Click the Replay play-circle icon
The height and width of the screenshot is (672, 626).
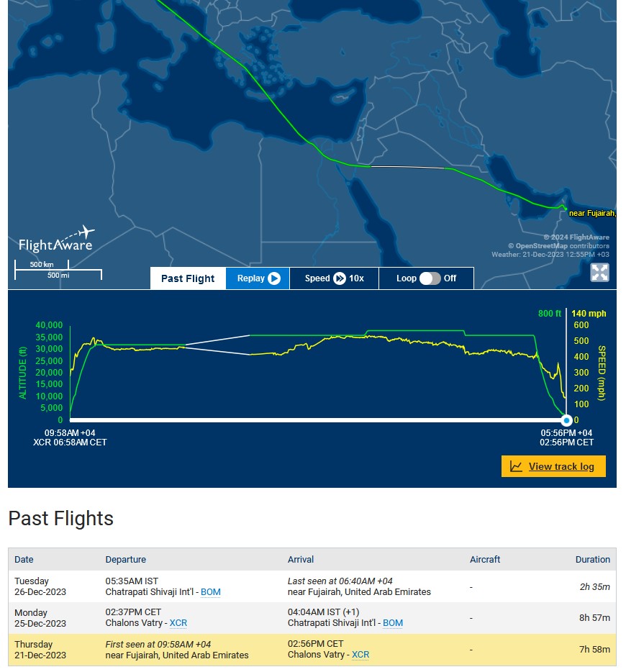pyautogui.click(x=274, y=278)
